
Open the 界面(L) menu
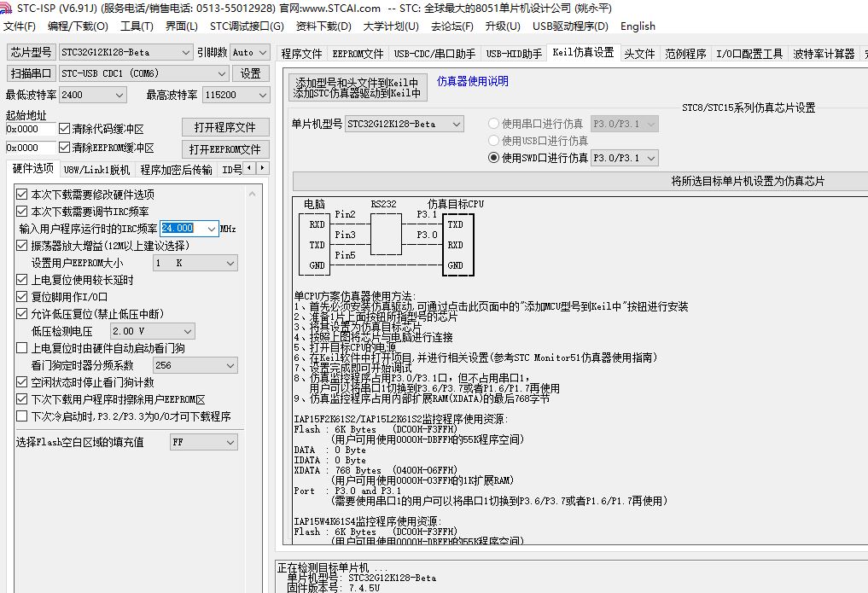point(182,26)
